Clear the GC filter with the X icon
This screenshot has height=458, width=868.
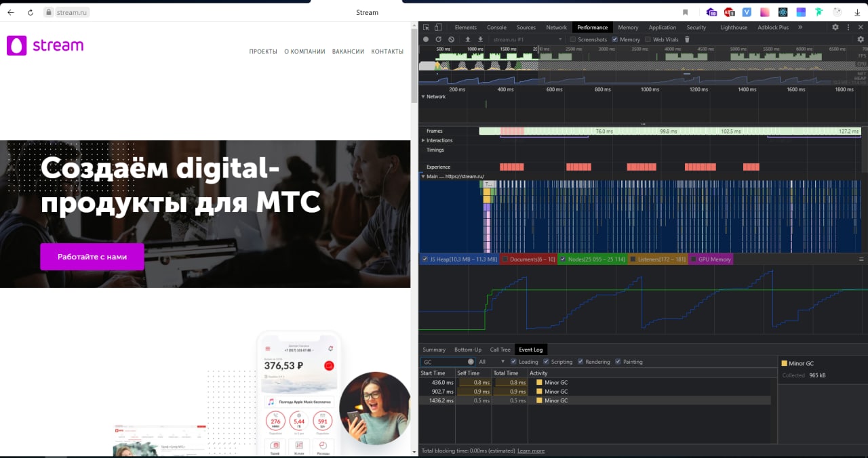click(471, 362)
